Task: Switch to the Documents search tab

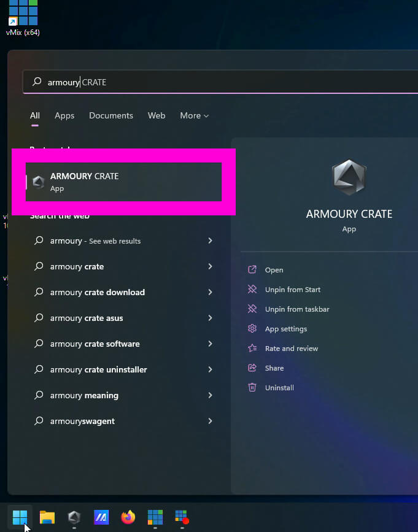Action: pyautogui.click(x=111, y=115)
